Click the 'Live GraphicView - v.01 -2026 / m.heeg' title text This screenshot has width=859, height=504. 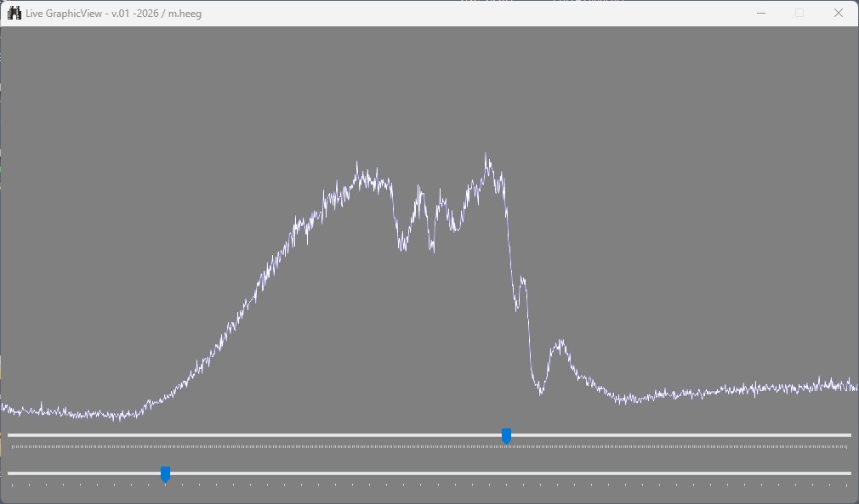point(113,14)
